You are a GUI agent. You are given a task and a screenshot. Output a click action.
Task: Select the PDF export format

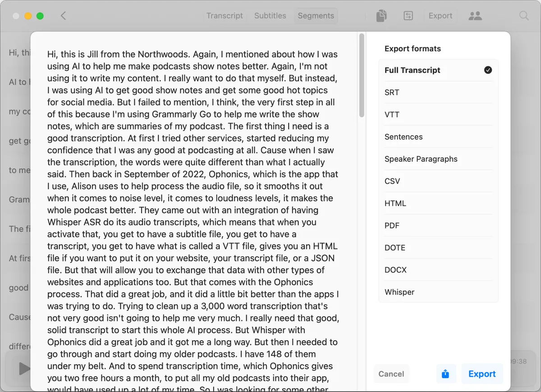click(x=438, y=225)
